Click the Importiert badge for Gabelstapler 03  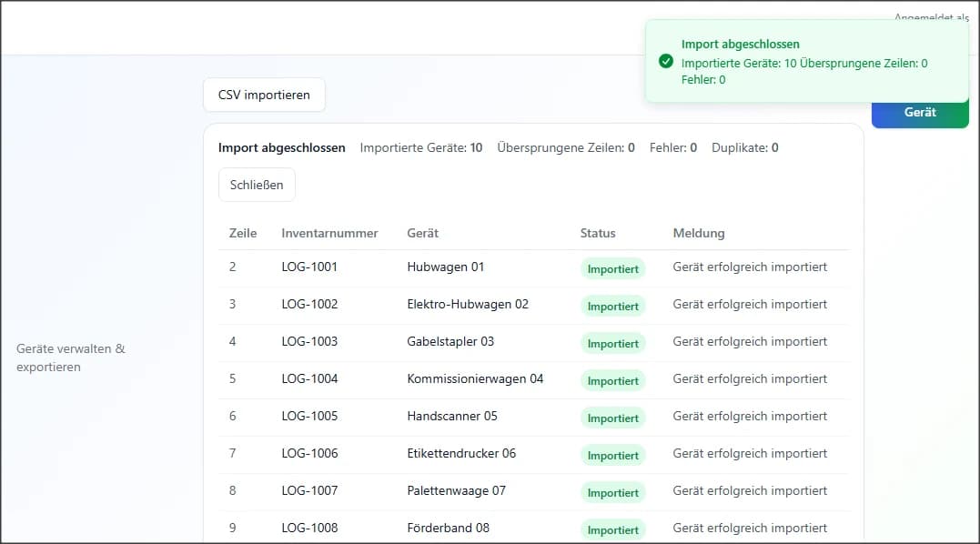click(612, 344)
